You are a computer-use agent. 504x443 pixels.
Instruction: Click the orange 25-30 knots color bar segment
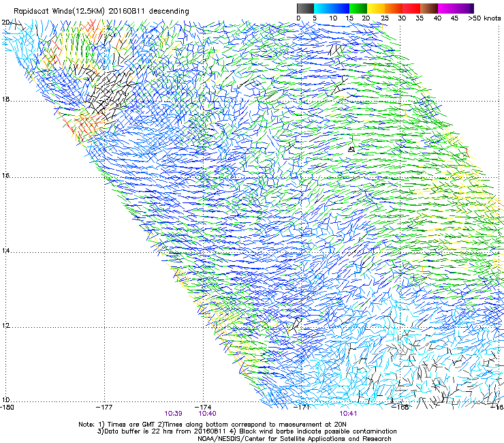pos(394,8)
